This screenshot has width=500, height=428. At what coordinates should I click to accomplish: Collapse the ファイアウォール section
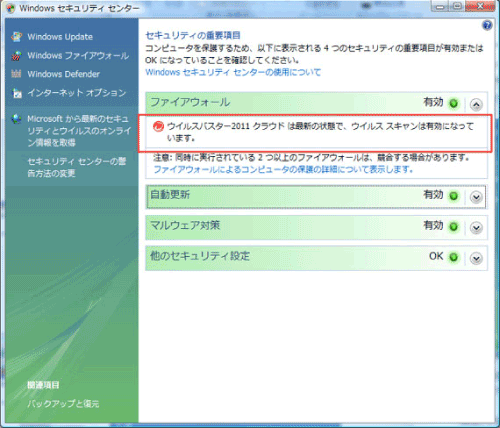click(x=476, y=105)
